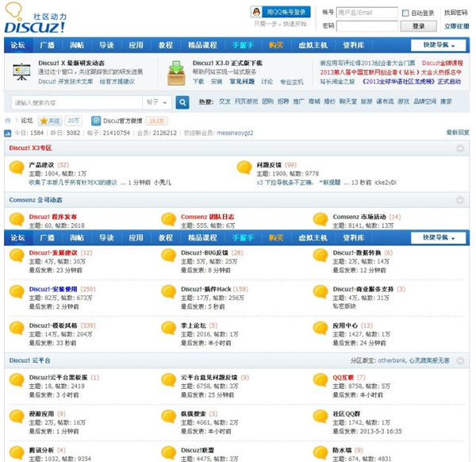The width and height of the screenshot is (476, 462).
Task: Open 资料库 tab in floating navigation
Action: (x=353, y=238)
